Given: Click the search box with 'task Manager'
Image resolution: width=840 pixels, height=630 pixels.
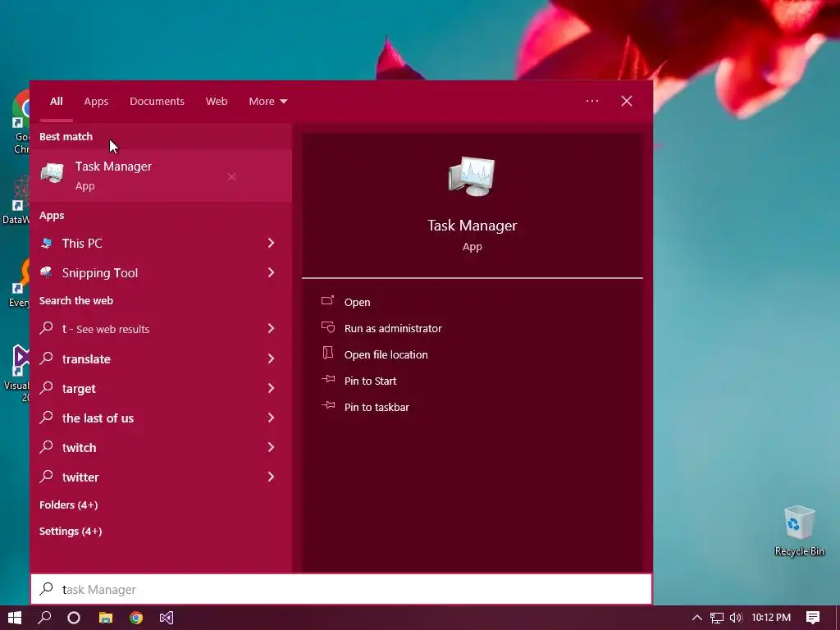Looking at the screenshot, I should coord(341,589).
